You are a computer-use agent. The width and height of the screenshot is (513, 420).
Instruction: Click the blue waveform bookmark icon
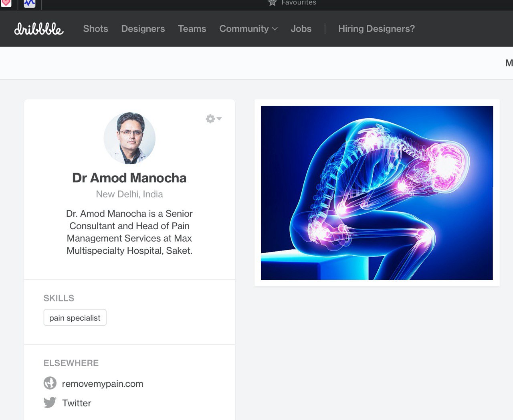[x=29, y=4]
